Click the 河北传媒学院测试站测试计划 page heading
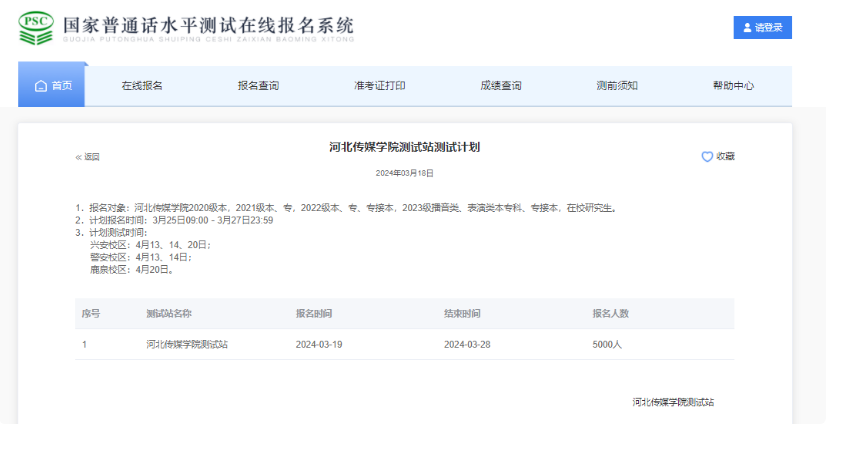 (x=404, y=147)
